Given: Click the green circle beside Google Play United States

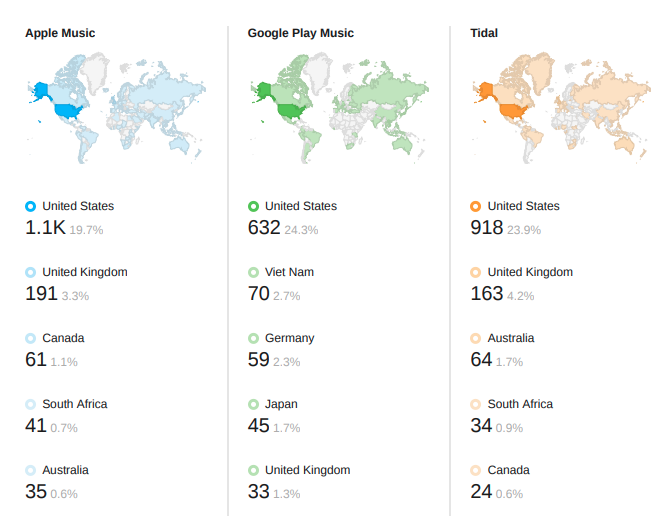Looking at the screenshot, I should click(253, 206).
